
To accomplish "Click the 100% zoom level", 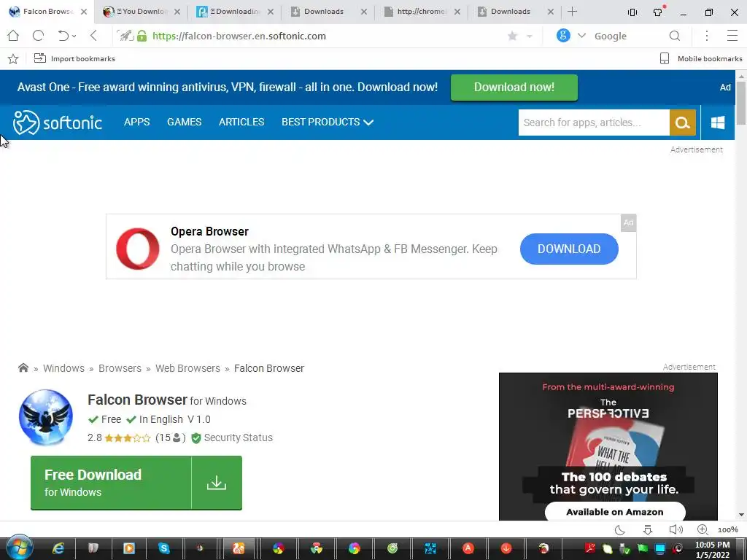I will pos(728,530).
